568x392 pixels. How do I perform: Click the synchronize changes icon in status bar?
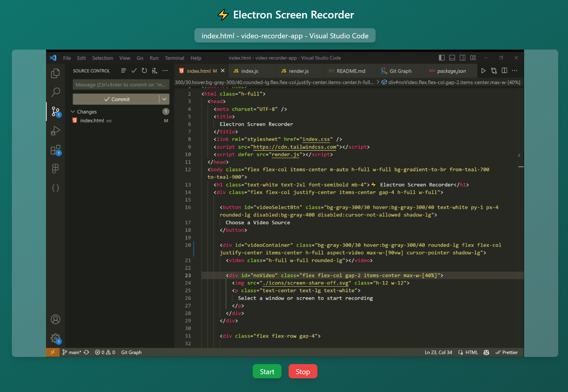tap(86, 352)
